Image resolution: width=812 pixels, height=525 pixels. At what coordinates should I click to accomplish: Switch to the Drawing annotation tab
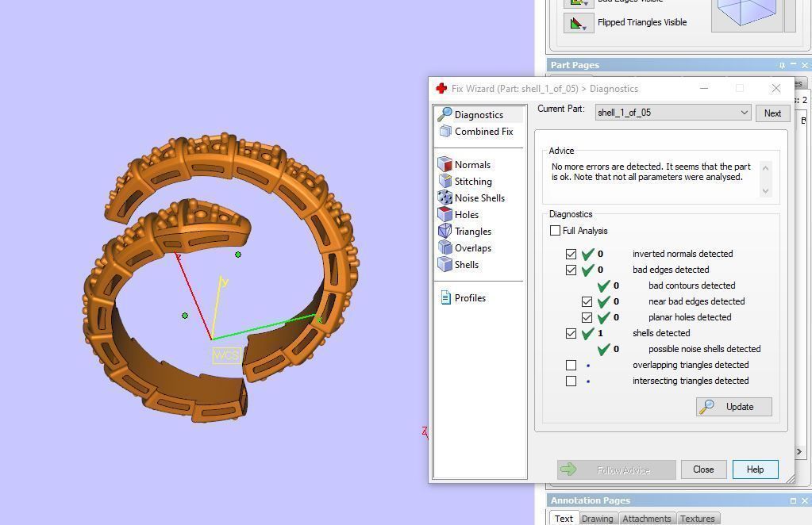coord(597,519)
